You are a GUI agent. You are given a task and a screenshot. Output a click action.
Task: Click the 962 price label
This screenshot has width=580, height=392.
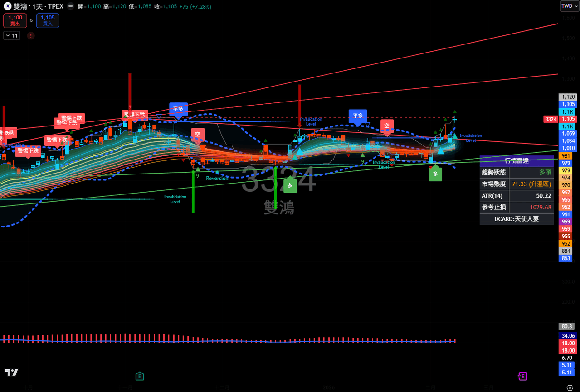click(566, 207)
